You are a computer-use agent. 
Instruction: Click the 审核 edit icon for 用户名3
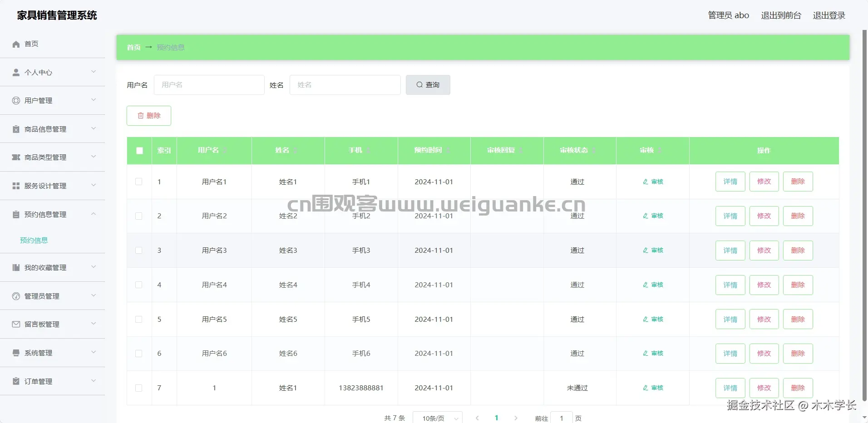click(646, 250)
